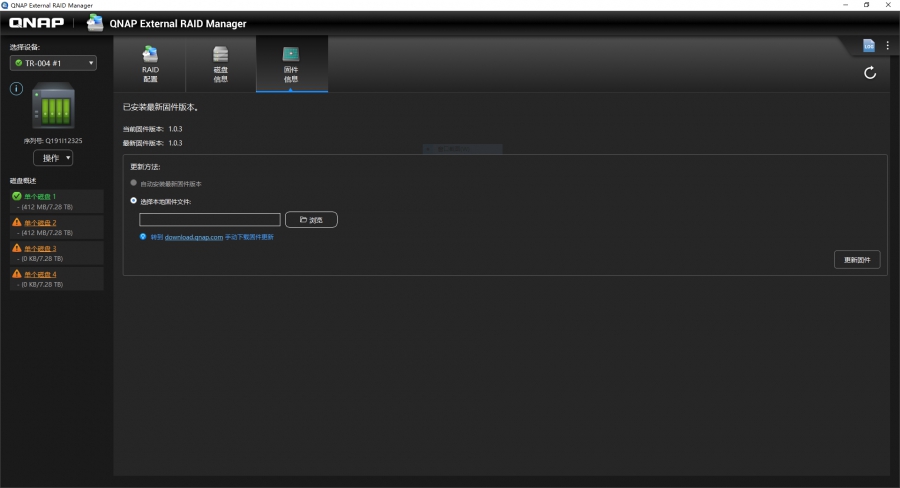Select 单个磁盘 1 in disk overview
The image size is (900, 488).
point(40,196)
